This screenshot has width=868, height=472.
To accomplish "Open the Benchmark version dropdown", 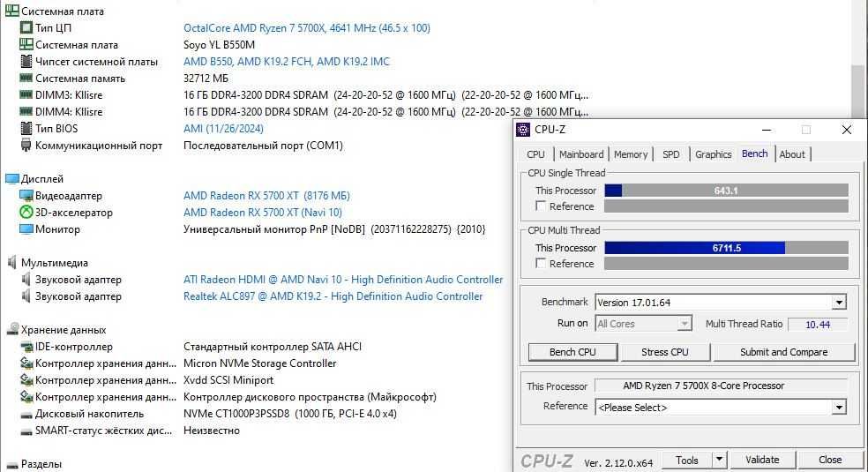I will pos(839,302).
